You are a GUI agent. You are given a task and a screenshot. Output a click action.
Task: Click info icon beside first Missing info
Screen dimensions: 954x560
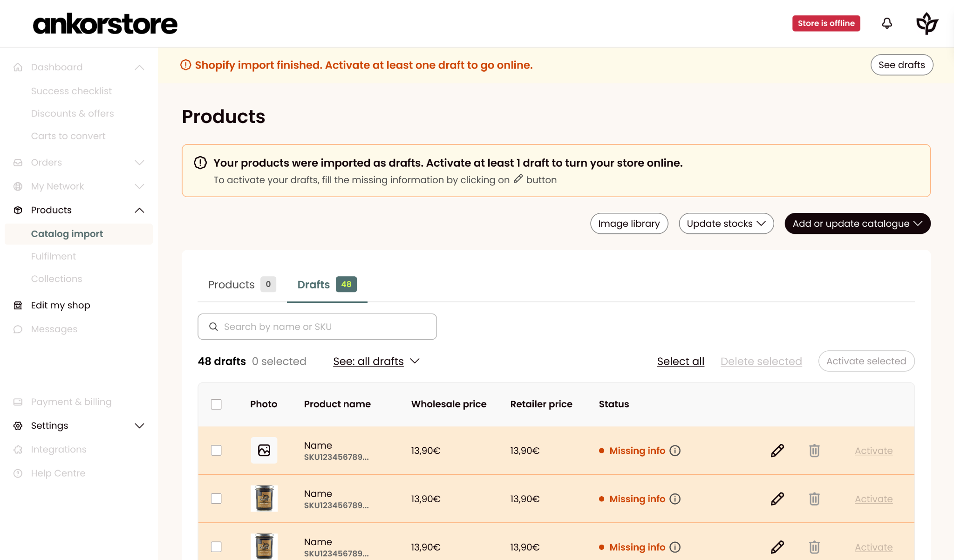point(675,451)
